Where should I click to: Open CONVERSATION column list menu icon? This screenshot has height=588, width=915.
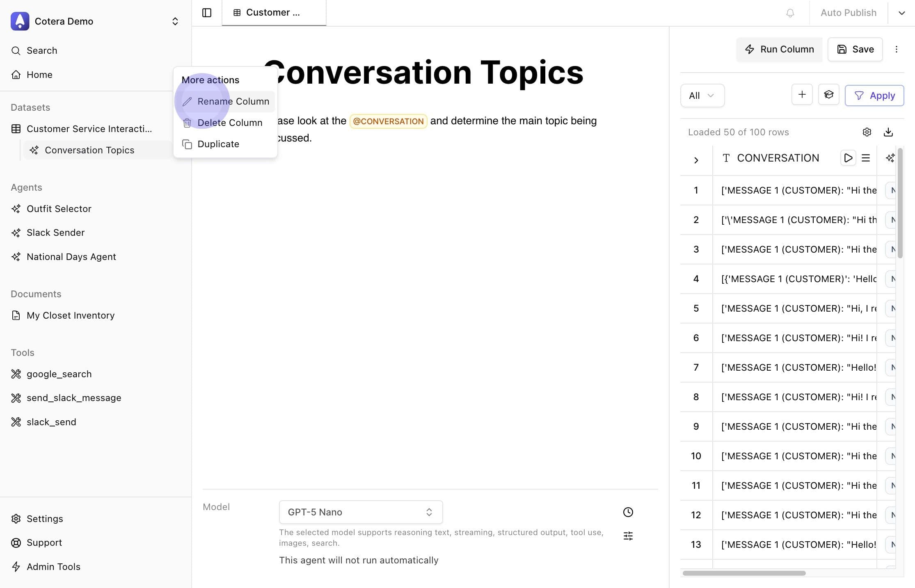(x=866, y=158)
